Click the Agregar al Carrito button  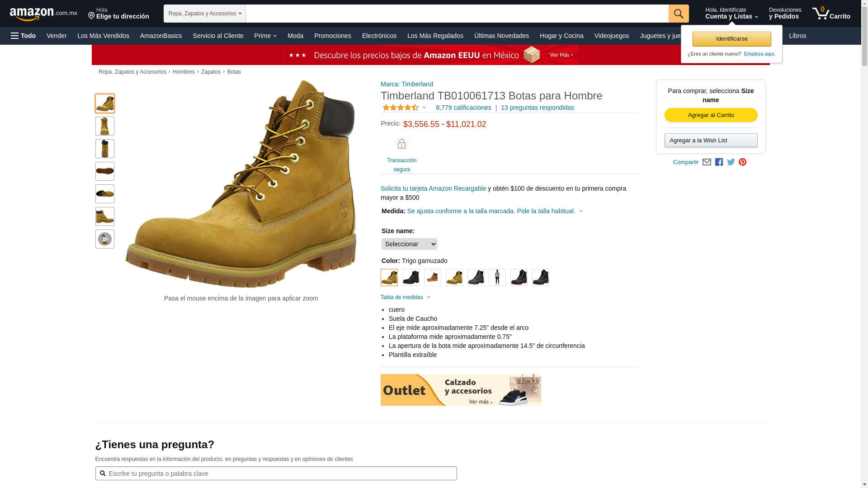tap(711, 115)
